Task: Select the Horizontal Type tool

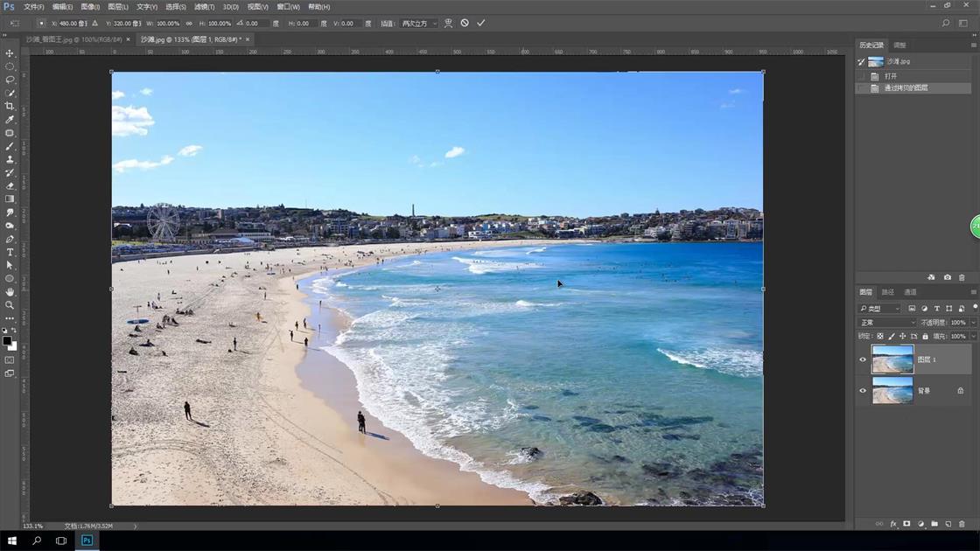Action: click(x=10, y=252)
